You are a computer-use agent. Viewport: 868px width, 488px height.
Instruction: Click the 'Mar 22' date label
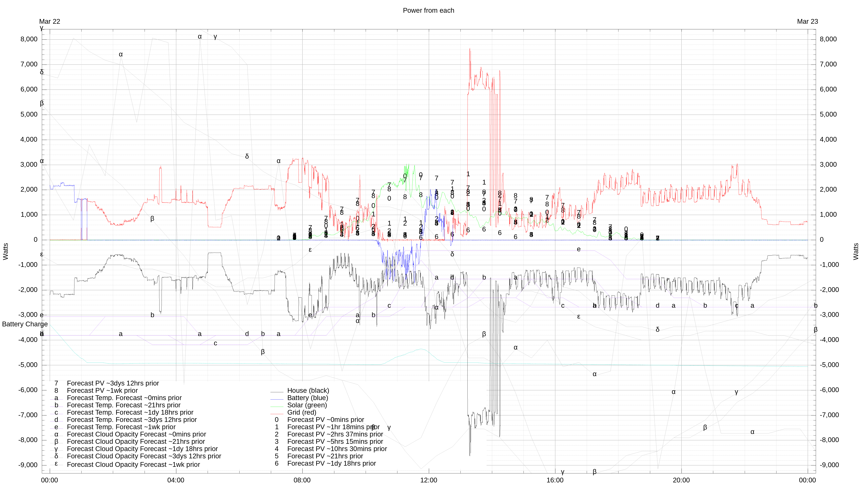click(x=50, y=22)
